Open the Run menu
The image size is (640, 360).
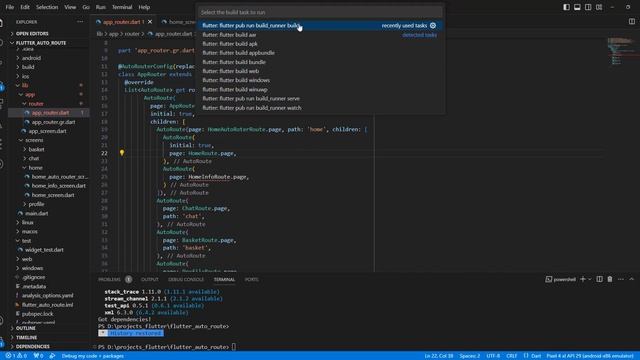(100, 7)
